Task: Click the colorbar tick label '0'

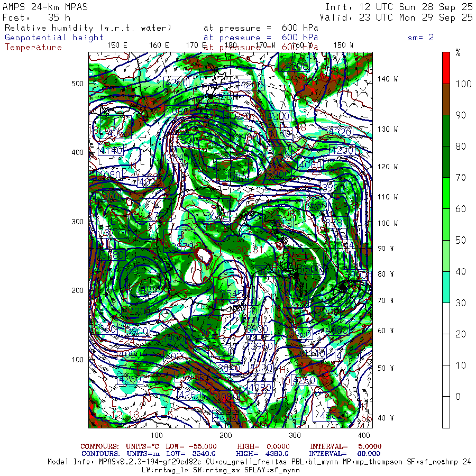Action: click(458, 397)
